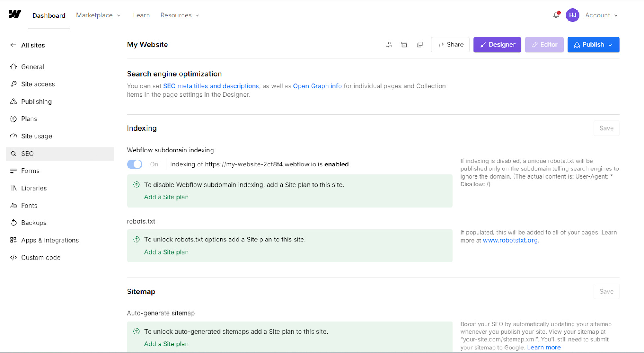The image size is (644, 353).
Task: Click the robots.txt label
Action: (141, 221)
